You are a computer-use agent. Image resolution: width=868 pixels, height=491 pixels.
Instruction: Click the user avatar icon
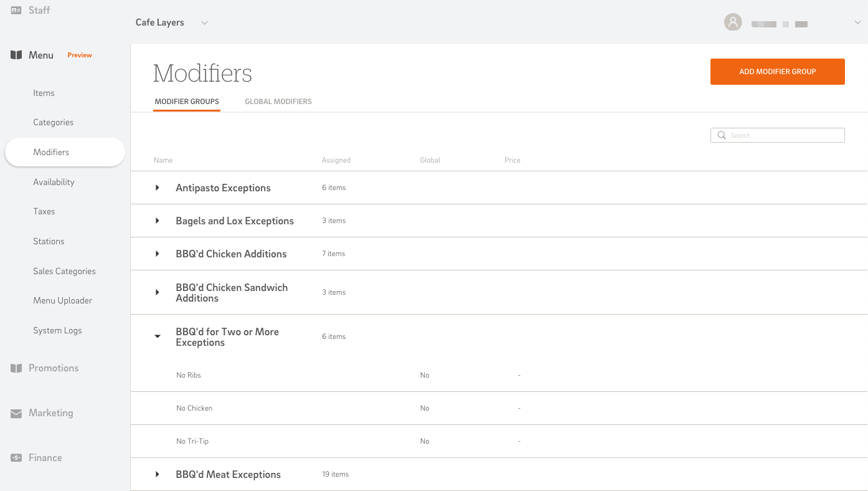click(x=733, y=22)
